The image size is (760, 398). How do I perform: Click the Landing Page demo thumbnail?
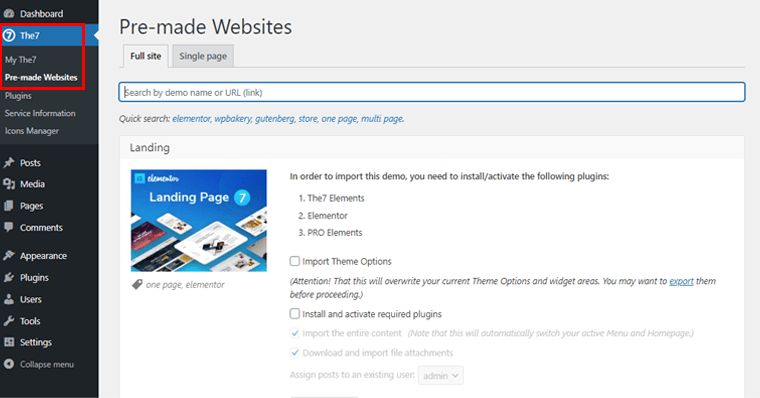pos(199,221)
